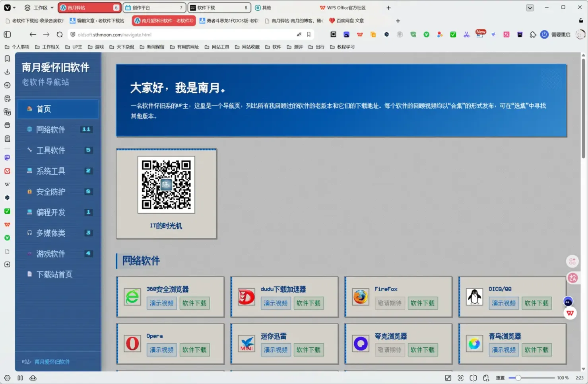This screenshot has width=588, height=384.
Task: Open the 南月爱怀旧软件 link at sidebar bottom
Action: pyautogui.click(x=52, y=362)
